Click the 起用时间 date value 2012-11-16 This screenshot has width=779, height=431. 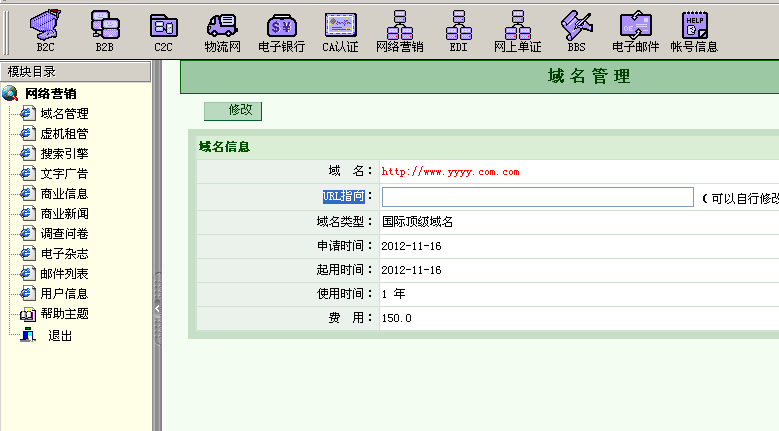411,270
